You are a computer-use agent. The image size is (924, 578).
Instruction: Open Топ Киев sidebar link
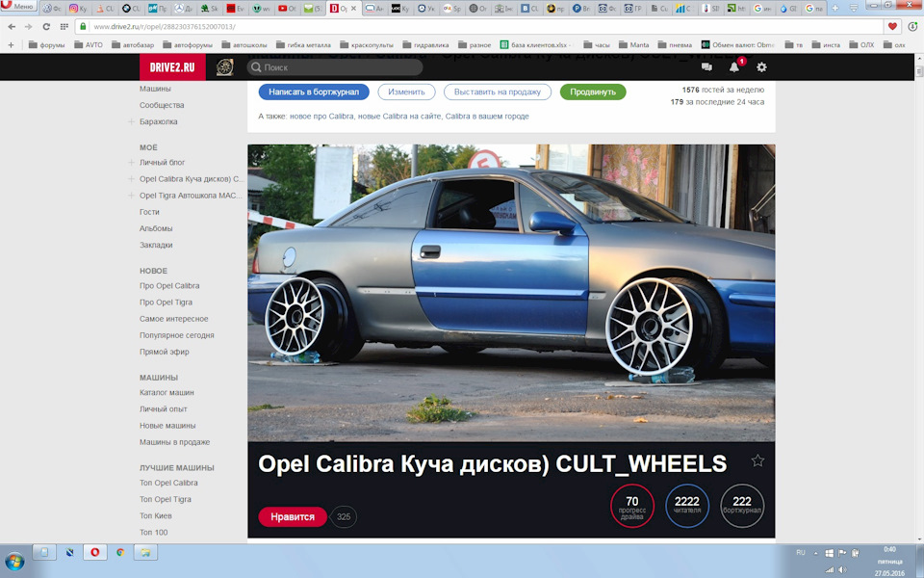click(156, 515)
